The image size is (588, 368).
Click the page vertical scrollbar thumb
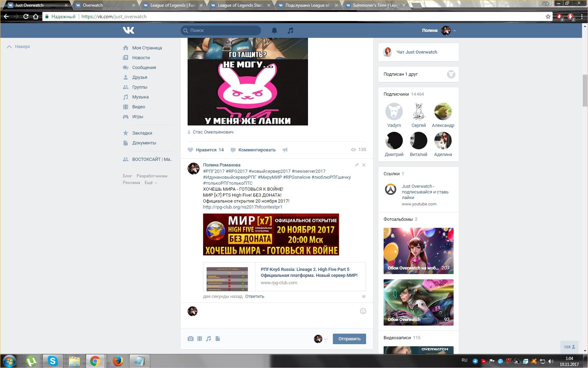pos(585,90)
